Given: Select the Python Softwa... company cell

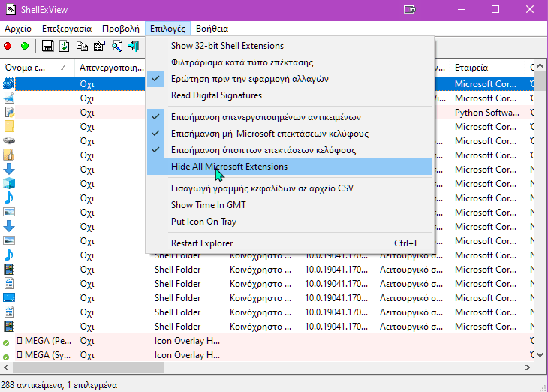Looking at the screenshot, I should coord(486,112).
